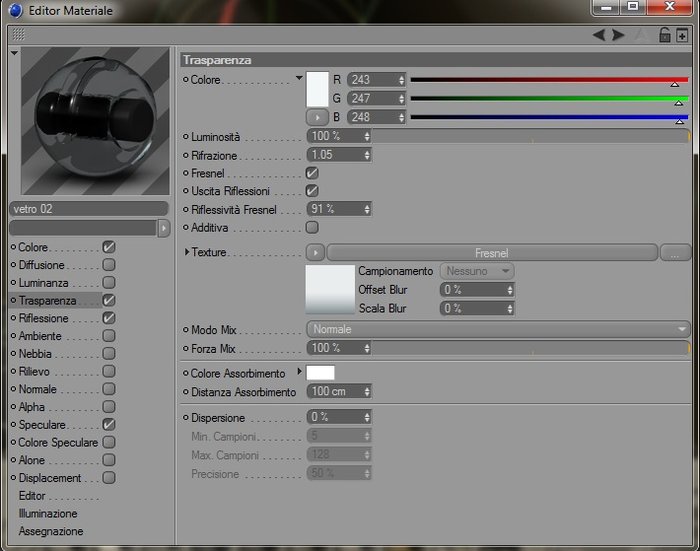
Task: Open the Illuminazione section
Action: (x=48, y=513)
